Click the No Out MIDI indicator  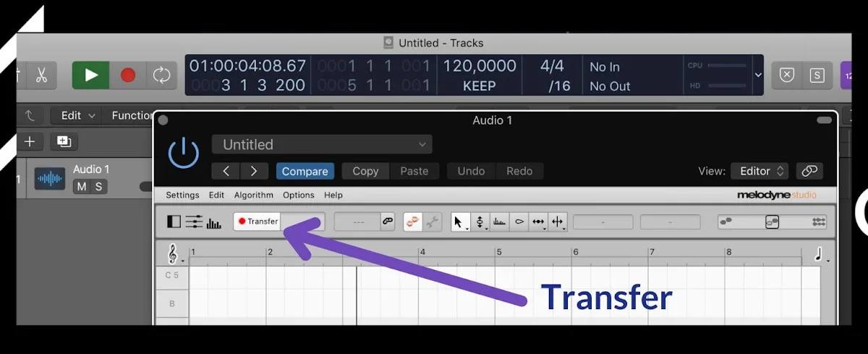point(610,85)
